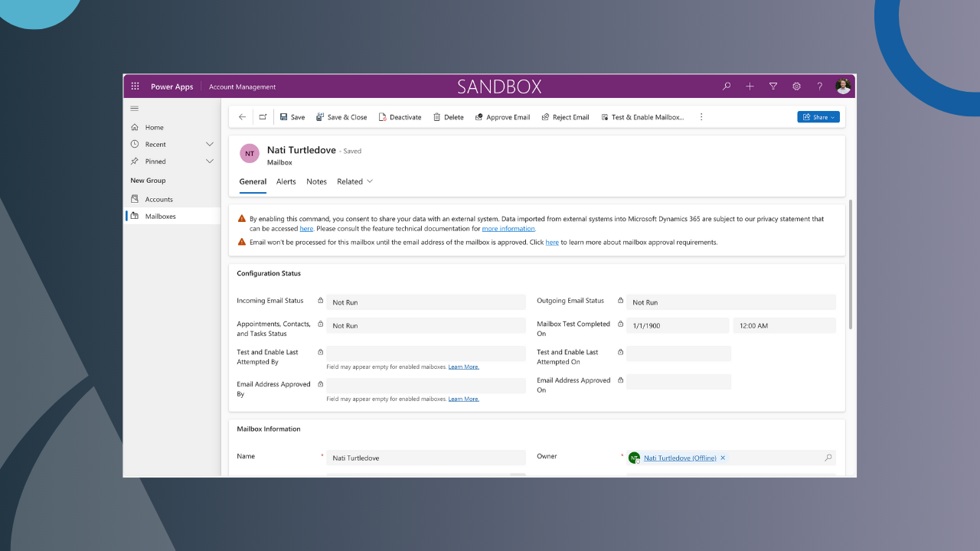Open the Nati Turtledove (Offline) owner link

[x=680, y=458]
